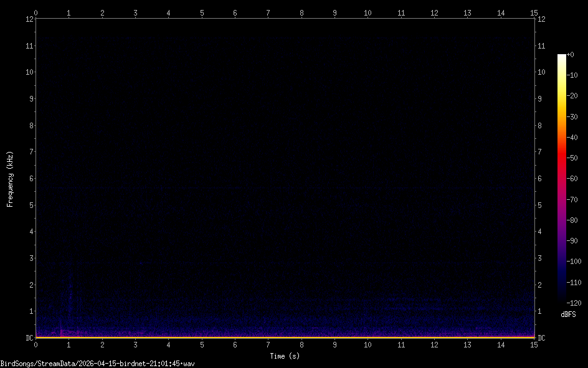Image resolution: width=588 pixels, height=368 pixels.
Task: Click the DC label on right frequency axis
Action: click(541, 337)
